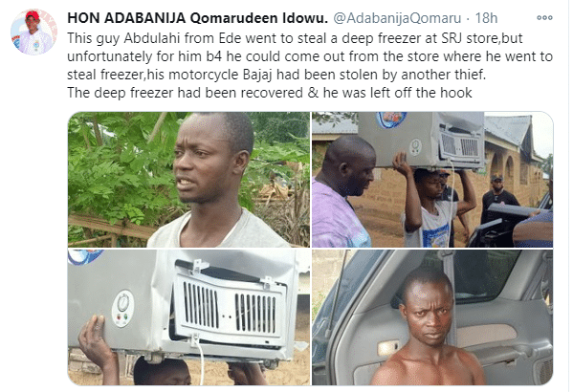Click the thermostat dial on the close-up freezer
Screen dimensions: 573x392
(x=123, y=302)
